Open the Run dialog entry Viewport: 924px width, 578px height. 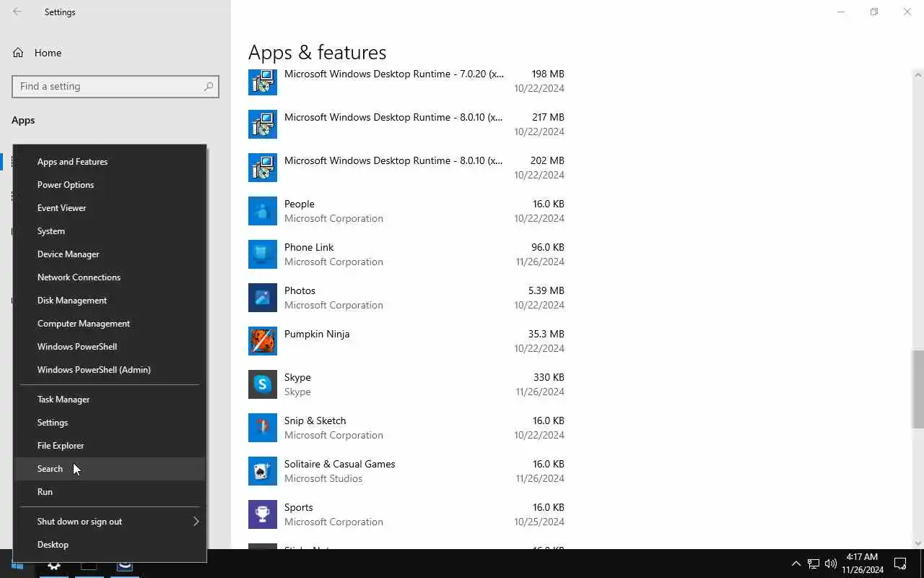coord(110,492)
